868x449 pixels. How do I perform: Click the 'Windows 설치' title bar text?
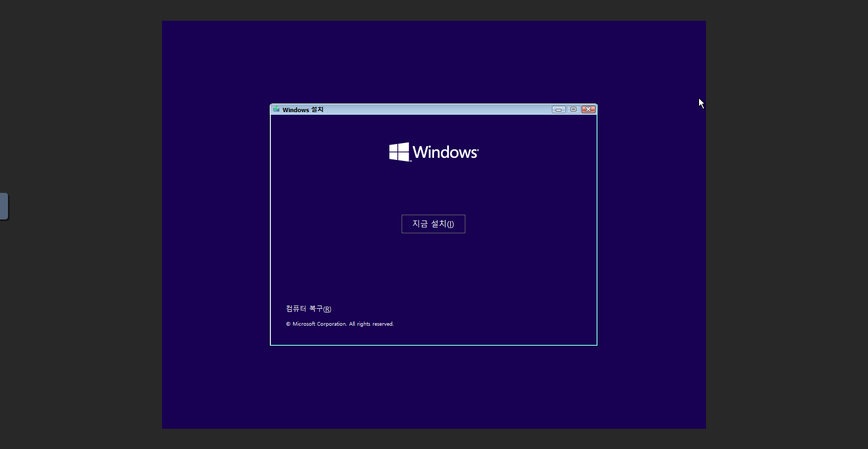click(303, 110)
